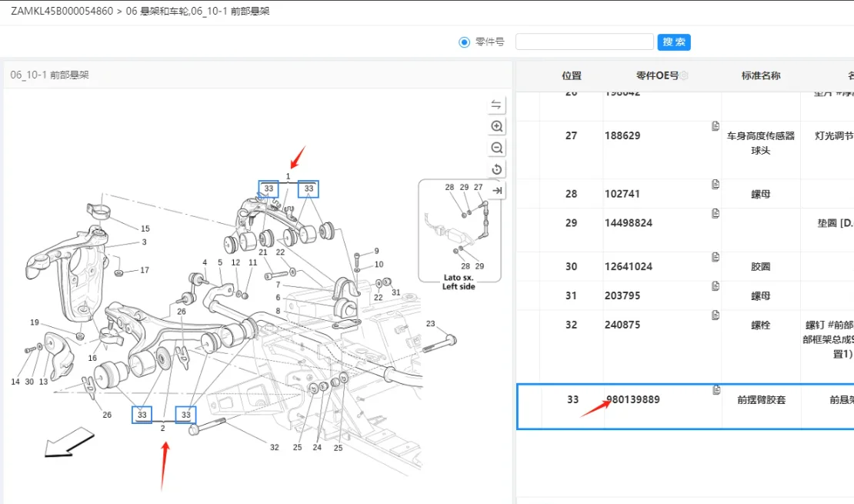
Task: Click callout 12 on the diagram
Action: coord(235,262)
